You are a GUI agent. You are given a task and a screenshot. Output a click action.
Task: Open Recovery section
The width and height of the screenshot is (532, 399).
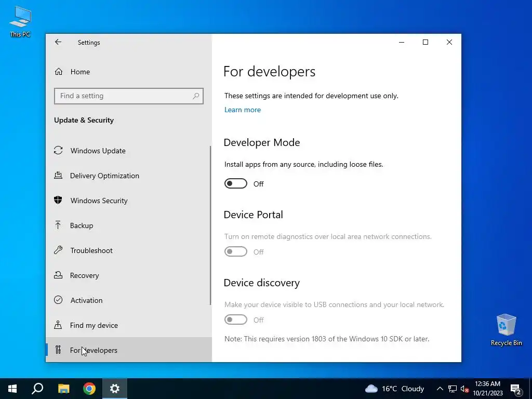pos(129,275)
